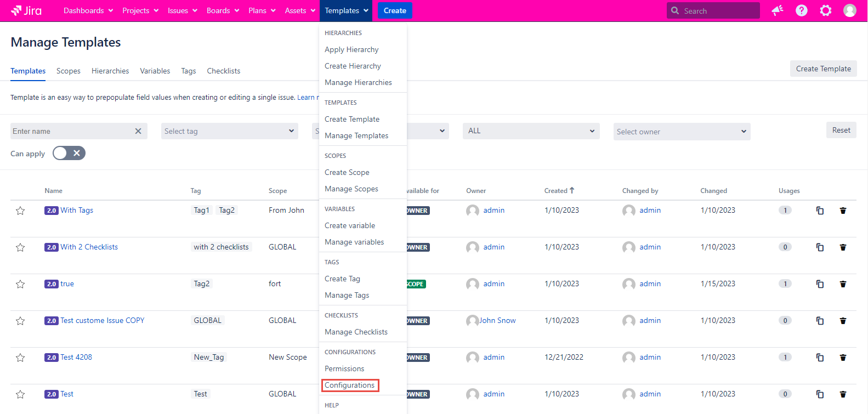Select Configurations from the Templates menu

coord(350,385)
